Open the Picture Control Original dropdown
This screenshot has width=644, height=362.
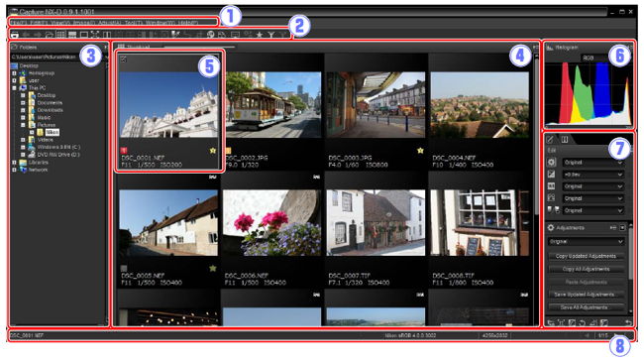(593, 163)
